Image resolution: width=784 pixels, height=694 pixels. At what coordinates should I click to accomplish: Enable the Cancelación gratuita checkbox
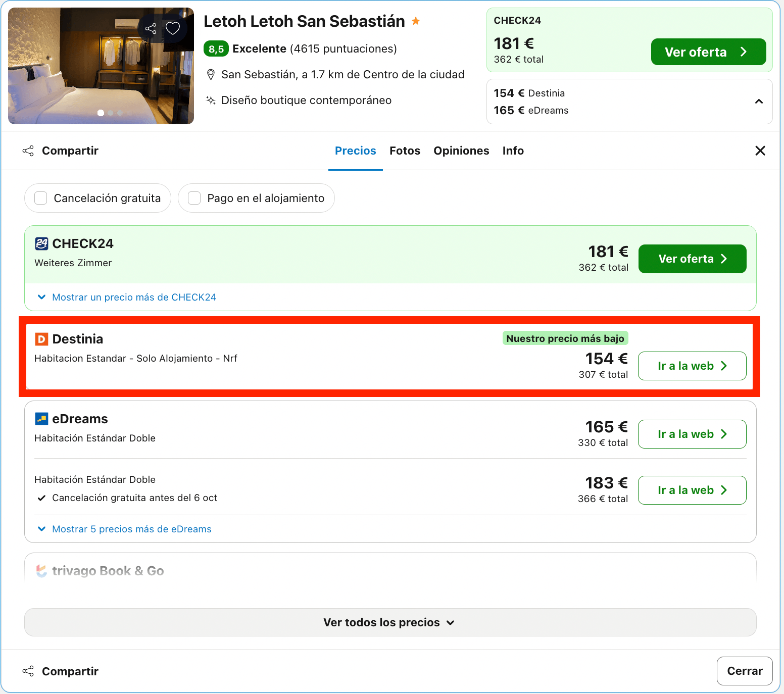[41, 198]
